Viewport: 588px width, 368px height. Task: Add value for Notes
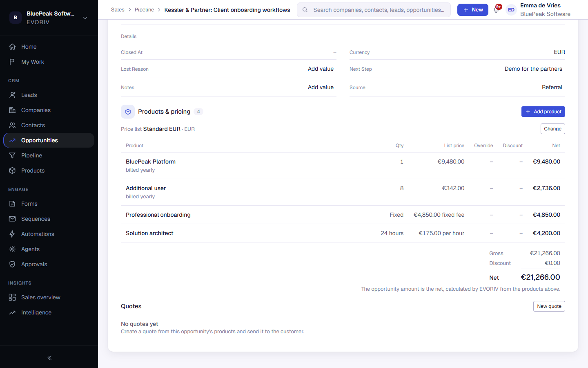pyautogui.click(x=321, y=87)
